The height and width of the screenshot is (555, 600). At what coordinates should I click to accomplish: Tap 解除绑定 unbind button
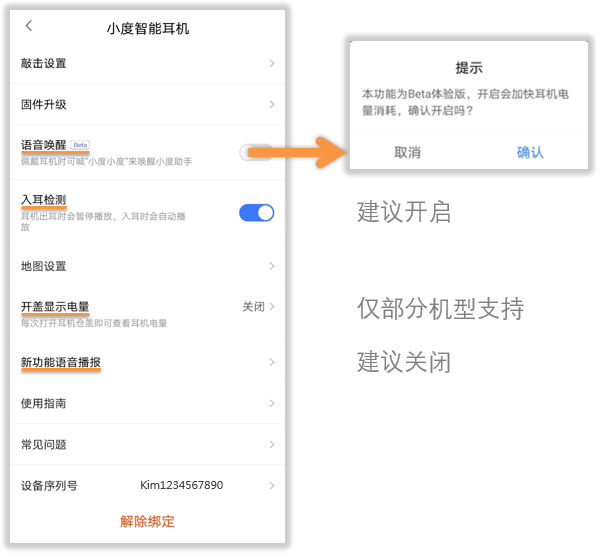point(147,521)
